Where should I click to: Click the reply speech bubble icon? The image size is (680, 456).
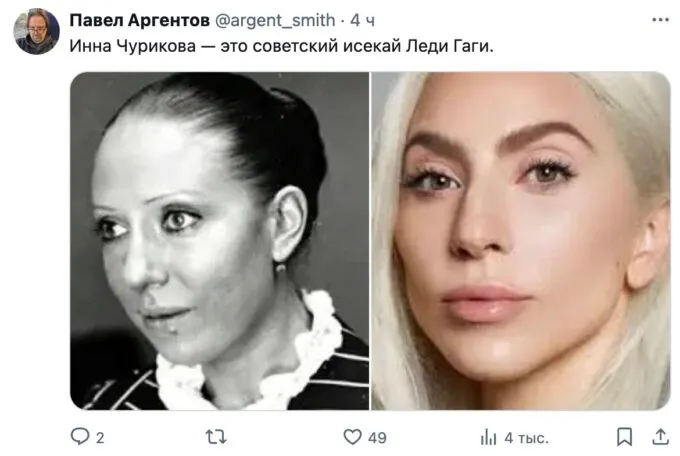pos(80,436)
